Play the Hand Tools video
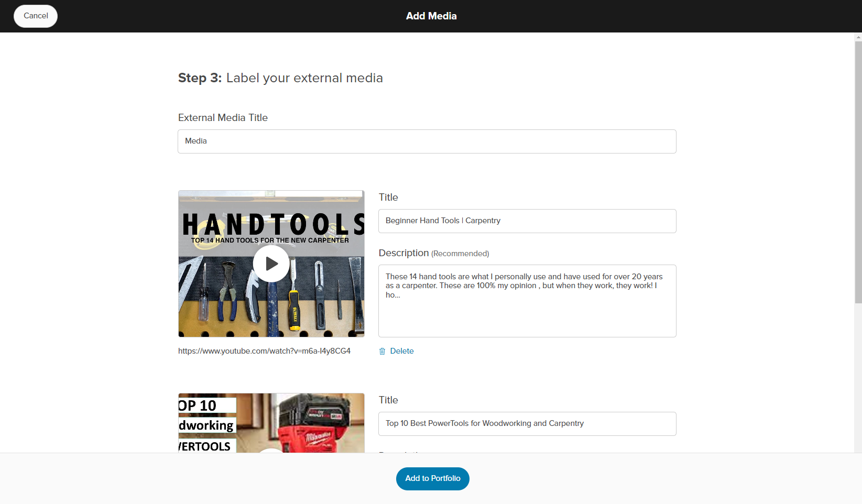Screen dimensions: 862x504 tap(271, 264)
